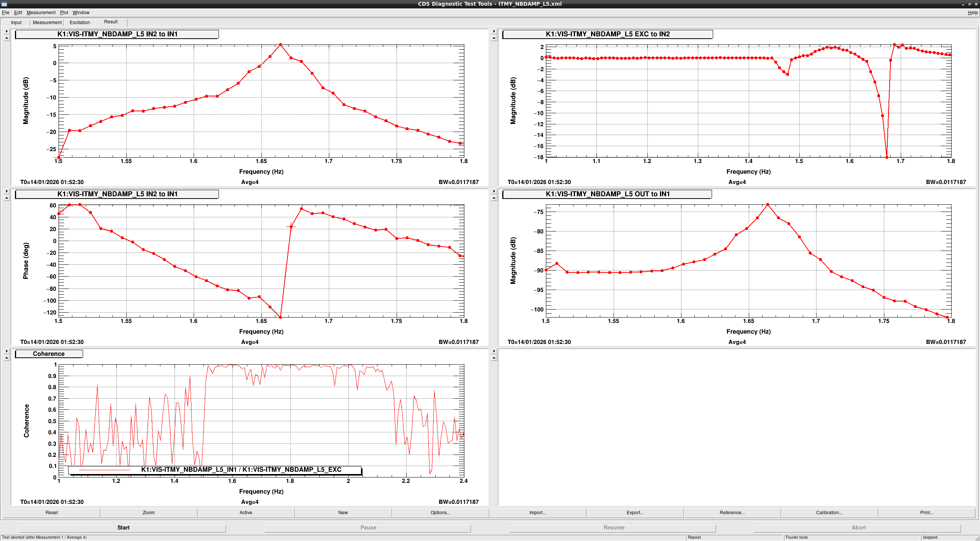Viewport: 980px width, 541px height.
Task: Switch to the Excitation tab
Action: point(80,23)
